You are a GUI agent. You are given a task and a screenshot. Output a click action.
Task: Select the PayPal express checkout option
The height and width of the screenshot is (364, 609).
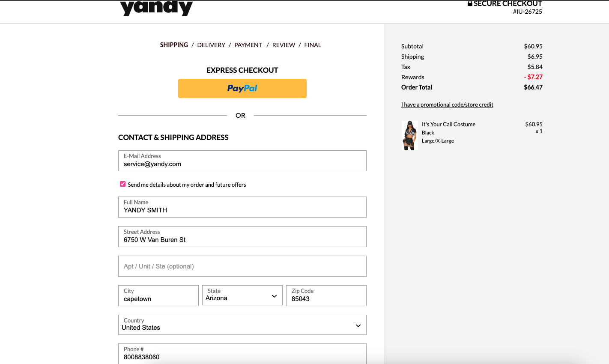242,88
